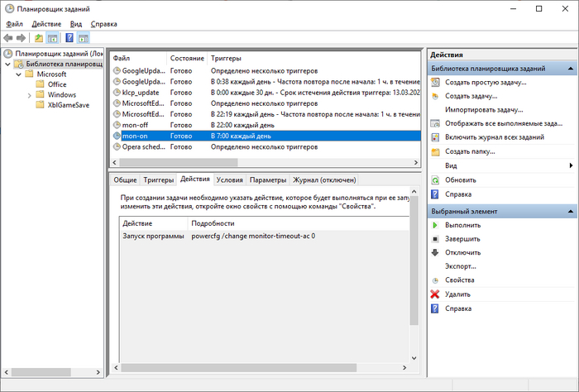Click the task list horizontal scrollbar thumb
The height and width of the screenshot is (392, 579).
coord(179,162)
